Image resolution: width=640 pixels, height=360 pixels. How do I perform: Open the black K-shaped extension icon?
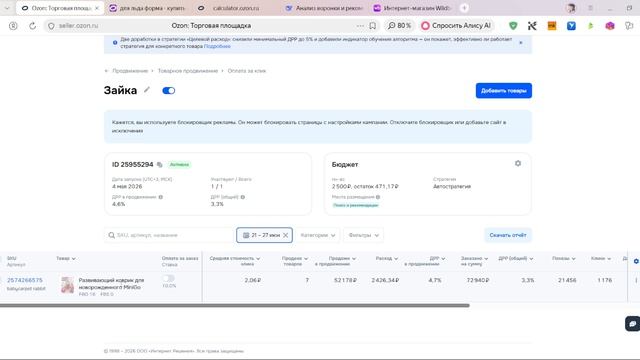pyautogui.click(x=532, y=26)
